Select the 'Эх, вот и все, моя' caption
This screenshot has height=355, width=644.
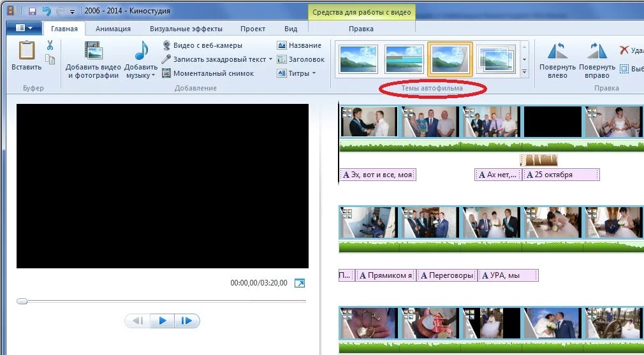[378, 175]
